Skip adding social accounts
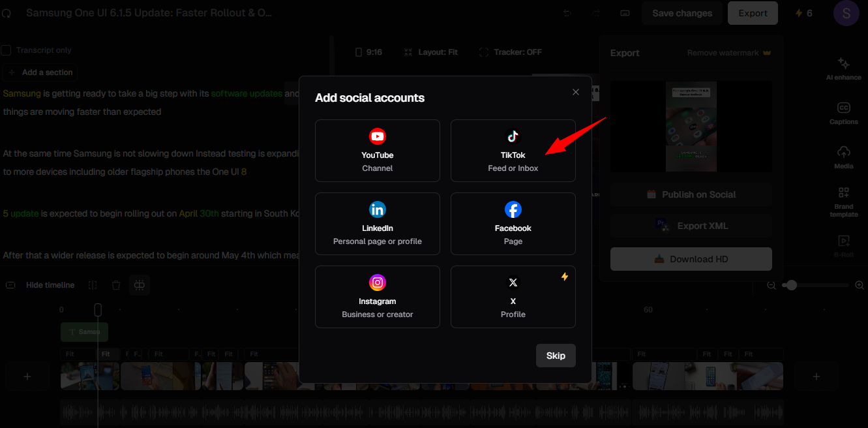Image resolution: width=868 pixels, height=428 pixels. click(x=556, y=356)
